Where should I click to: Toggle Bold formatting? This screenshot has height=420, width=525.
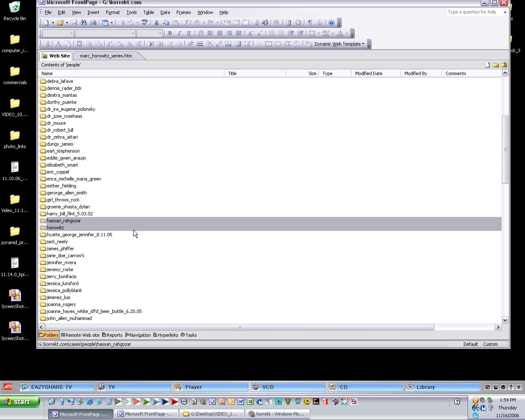coord(170,33)
